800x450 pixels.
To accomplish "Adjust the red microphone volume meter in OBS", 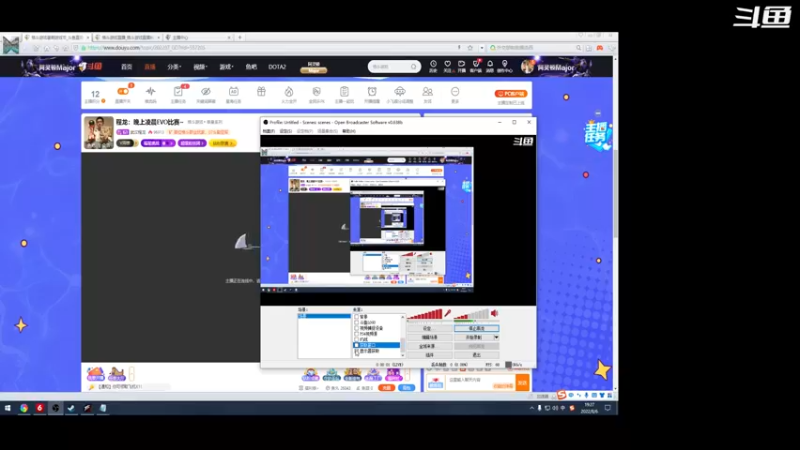I will click(424, 314).
